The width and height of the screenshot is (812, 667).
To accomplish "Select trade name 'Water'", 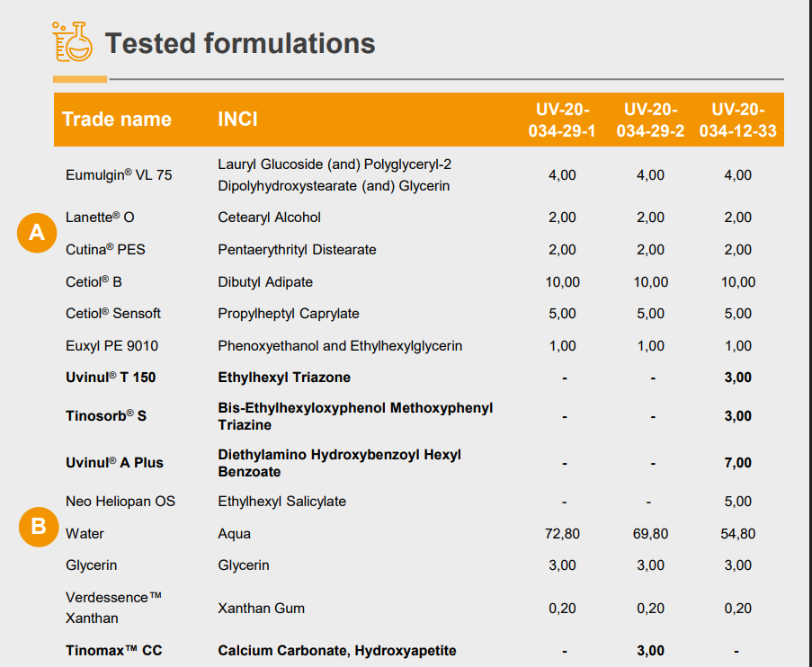I will tap(85, 533).
